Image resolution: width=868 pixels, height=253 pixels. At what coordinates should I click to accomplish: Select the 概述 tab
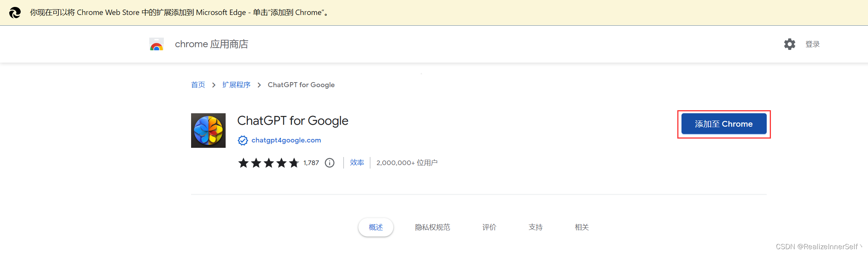376,227
